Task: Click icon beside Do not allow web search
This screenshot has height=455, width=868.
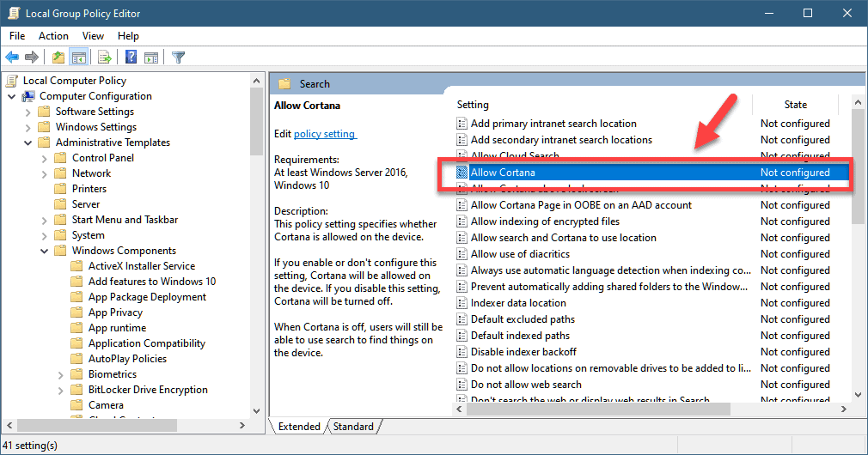Action: (x=462, y=385)
